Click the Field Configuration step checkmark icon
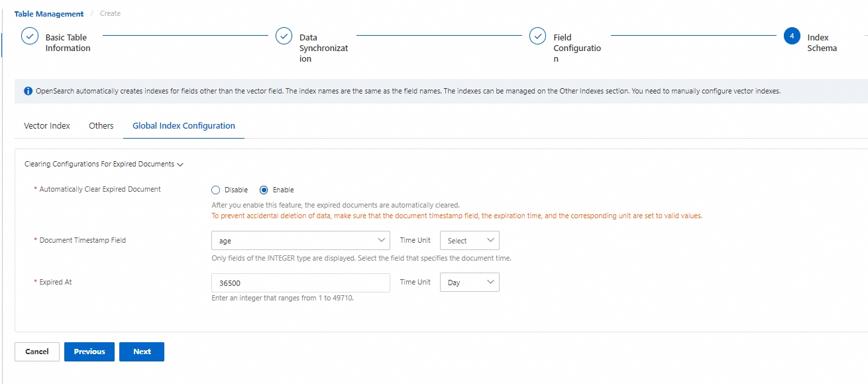The image size is (868, 384). tap(537, 36)
